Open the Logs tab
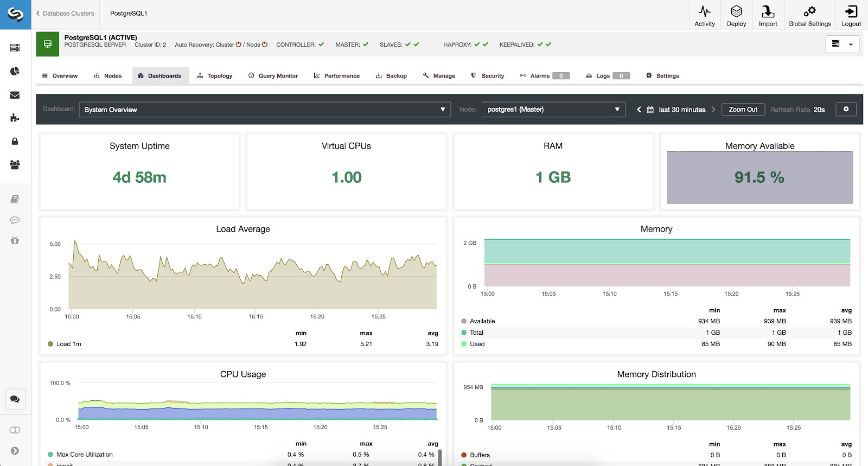868x466 pixels. 608,76
